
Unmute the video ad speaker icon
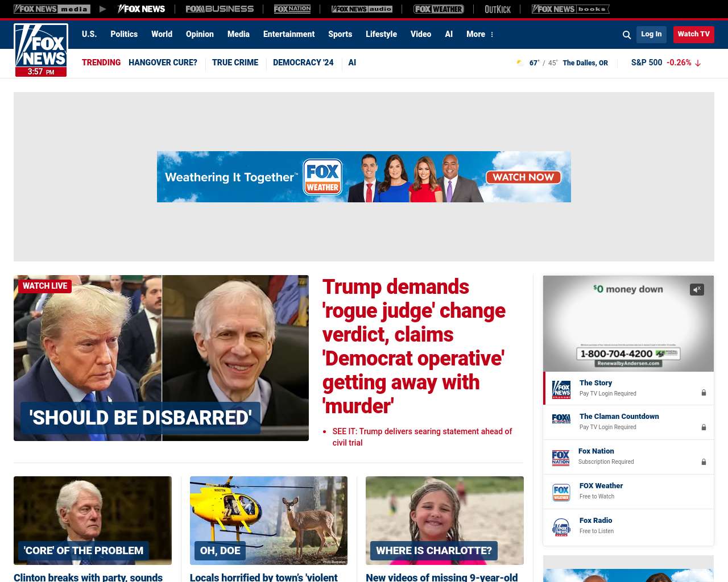(x=697, y=290)
